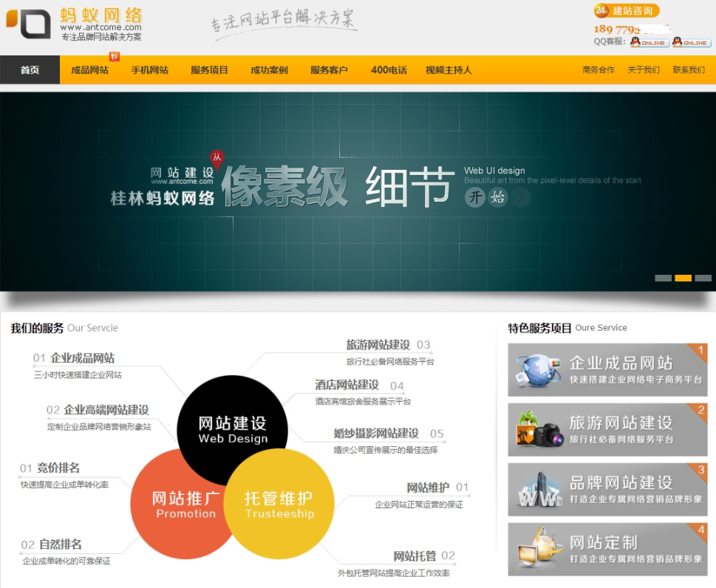Switch to the third banner slide indicator
716x588 pixels.
click(703, 278)
